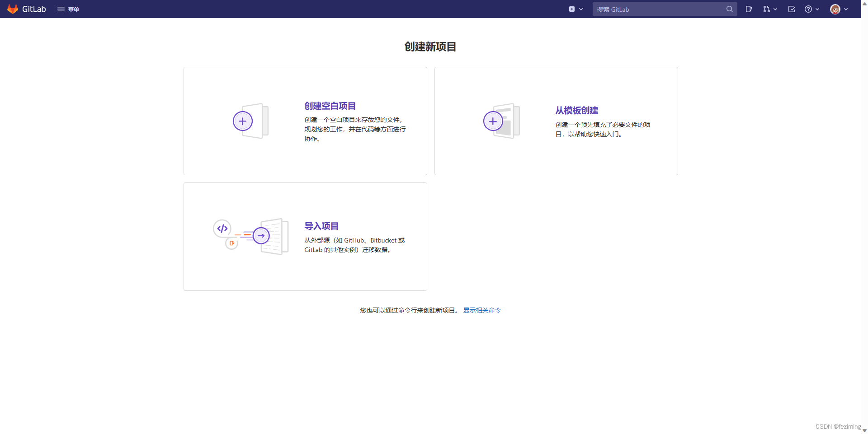Click the CSDN @feziming watermark text
Viewport: 868px width, 434px height.
838,426
